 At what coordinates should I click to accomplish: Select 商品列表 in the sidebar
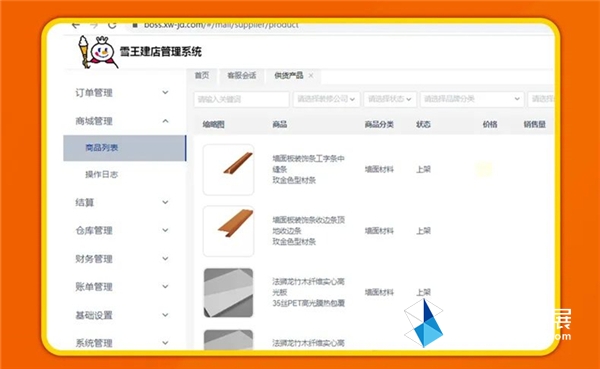pyautogui.click(x=125, y=148)
